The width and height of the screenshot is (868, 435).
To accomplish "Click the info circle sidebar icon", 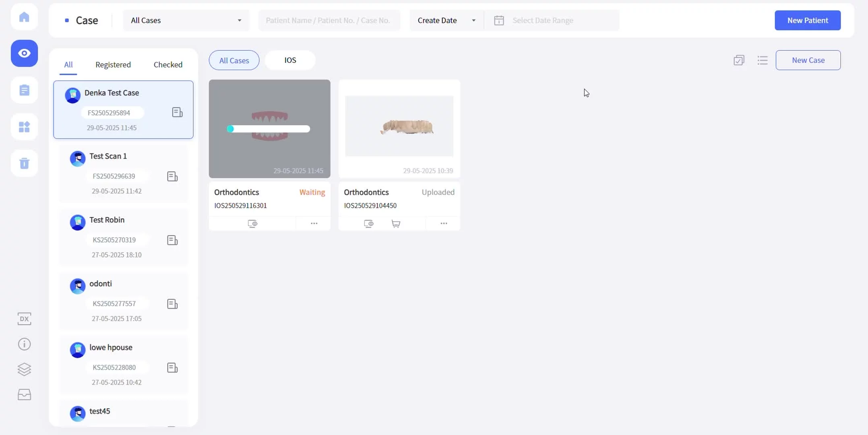I will (x=24, y=344).
